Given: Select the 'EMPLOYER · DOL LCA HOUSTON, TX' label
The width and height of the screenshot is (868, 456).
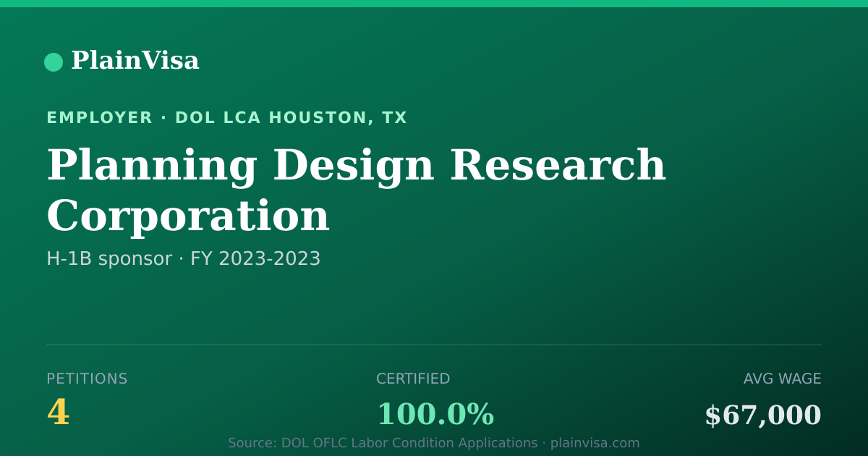Looking at the screenshot, I should (226, 118).
